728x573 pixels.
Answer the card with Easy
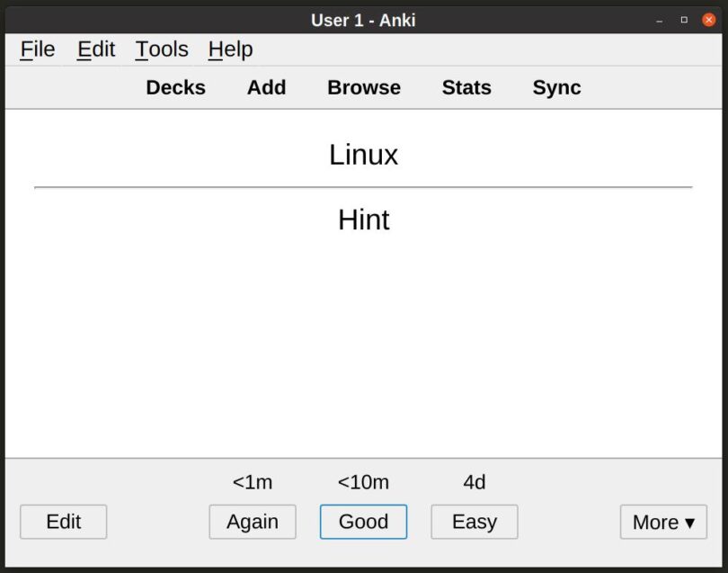coord(474,522)
